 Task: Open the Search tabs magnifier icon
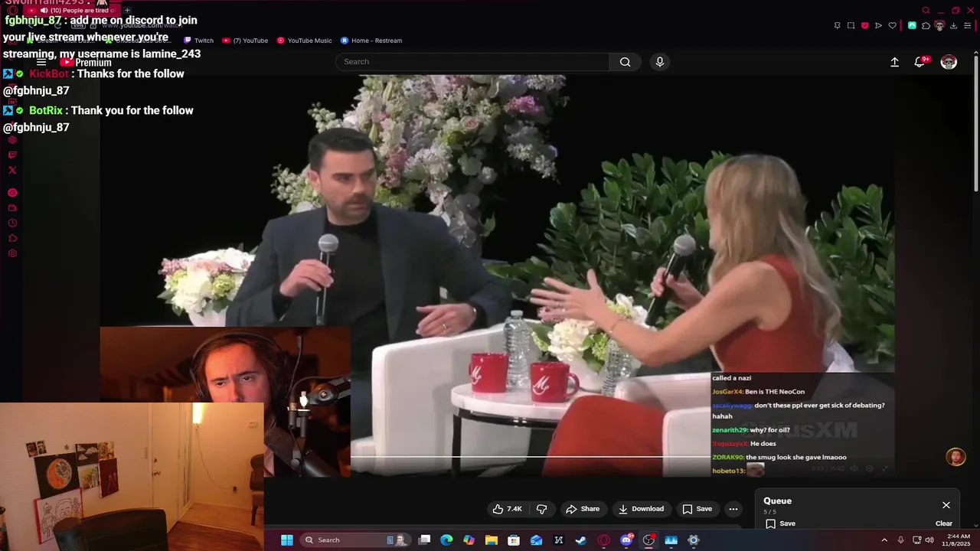pyautogui.click(x=926, y=11)
